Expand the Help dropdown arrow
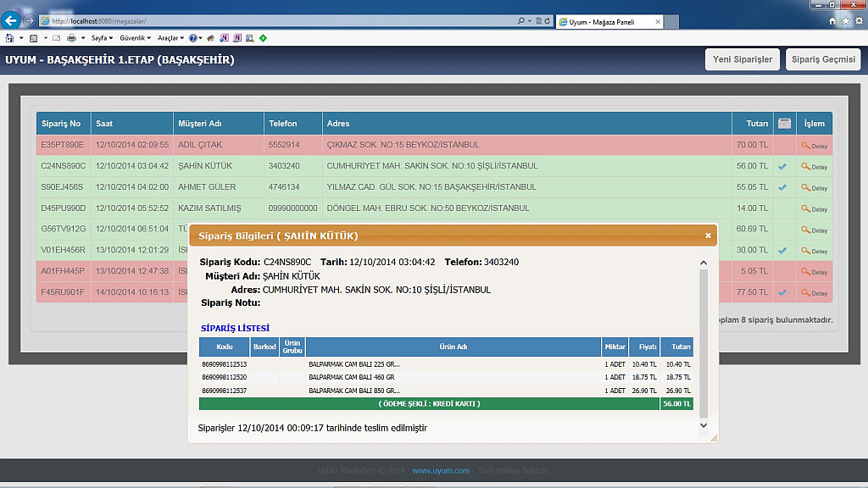 [200, 38]
